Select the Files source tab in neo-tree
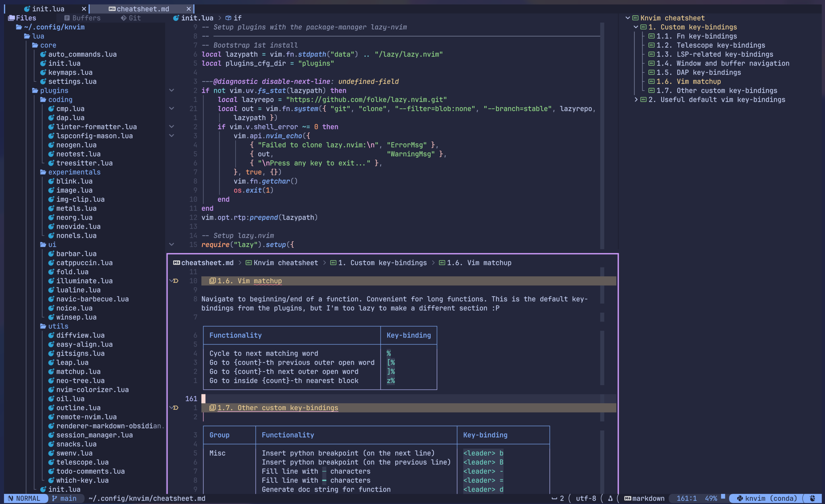This screenshot has height=504, width=825. [23, 18]
